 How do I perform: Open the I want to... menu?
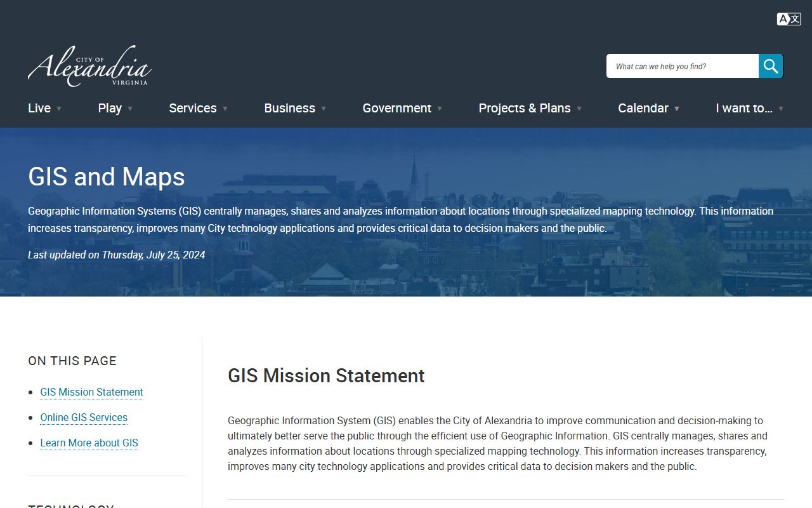[744, 108]
